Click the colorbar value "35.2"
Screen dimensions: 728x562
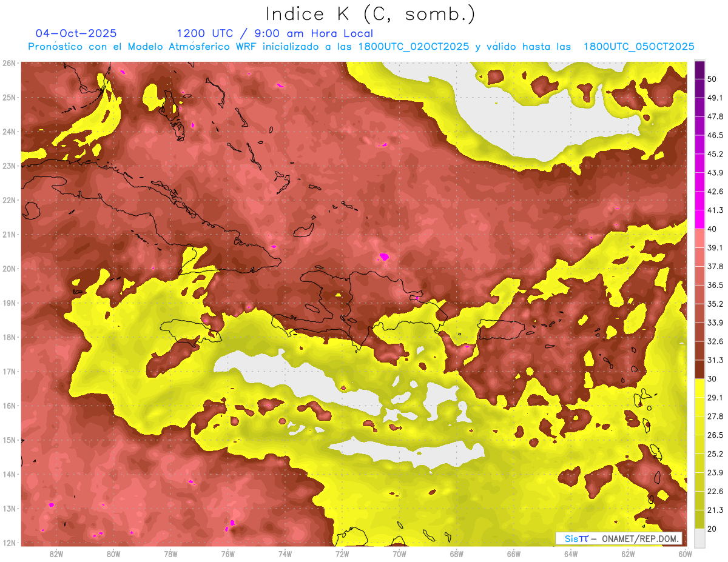click(715, 304)
